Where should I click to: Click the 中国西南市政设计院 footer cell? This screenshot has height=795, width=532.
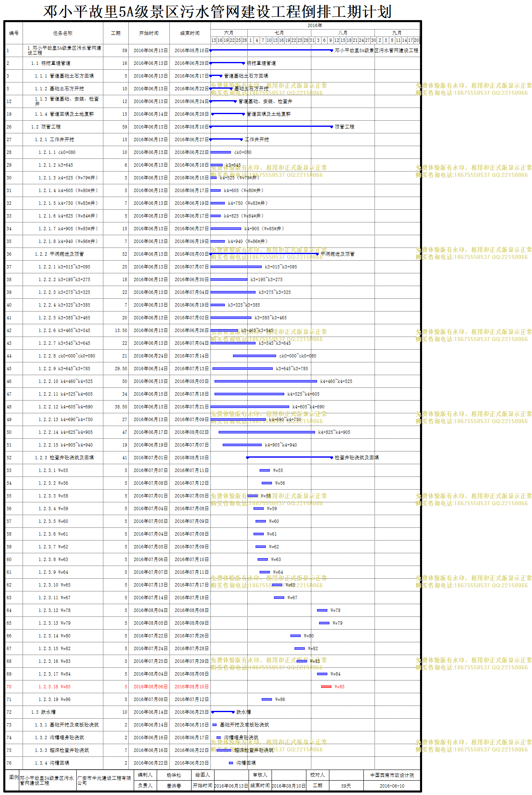point(392,775)
